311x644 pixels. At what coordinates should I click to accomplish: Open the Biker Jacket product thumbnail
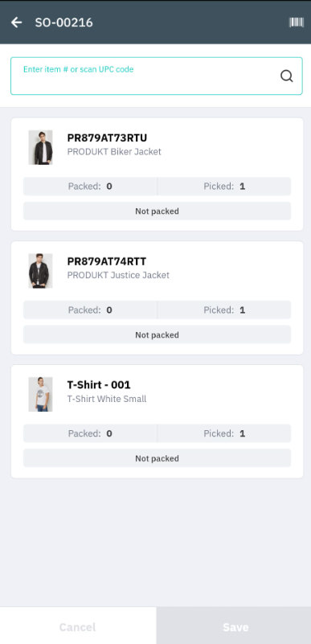(40, 147)
